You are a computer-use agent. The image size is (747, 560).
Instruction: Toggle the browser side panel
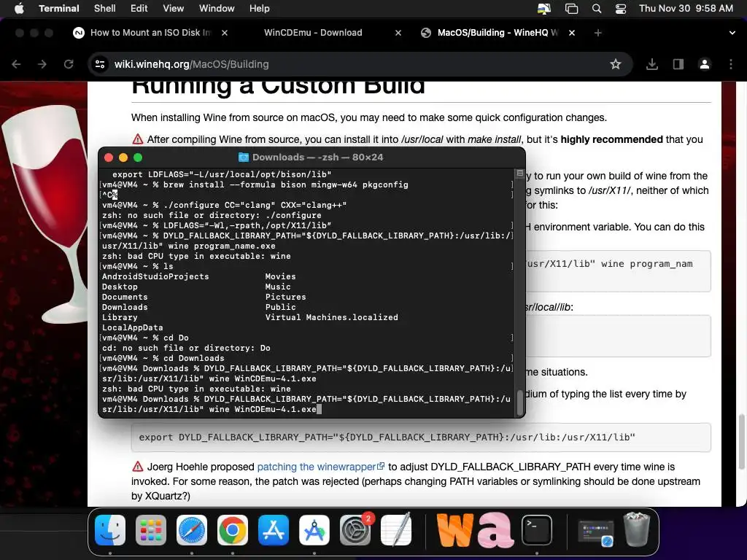click(x=678, y=64)
